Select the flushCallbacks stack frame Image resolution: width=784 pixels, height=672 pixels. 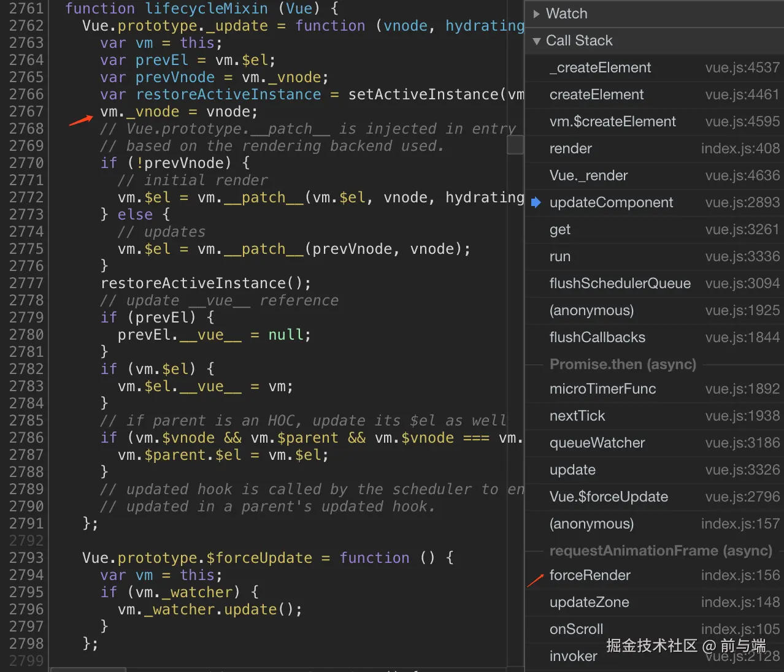click(655, 337)
